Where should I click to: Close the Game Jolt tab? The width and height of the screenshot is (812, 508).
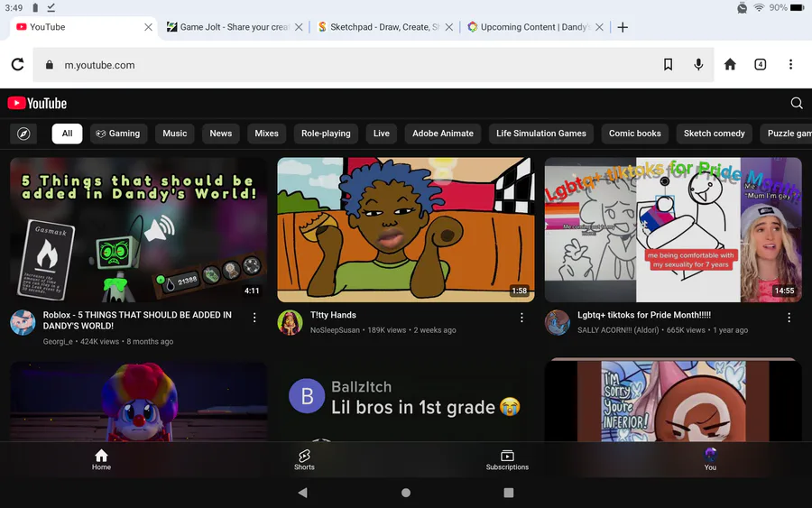pyautogui.click(x=299, y=27)
